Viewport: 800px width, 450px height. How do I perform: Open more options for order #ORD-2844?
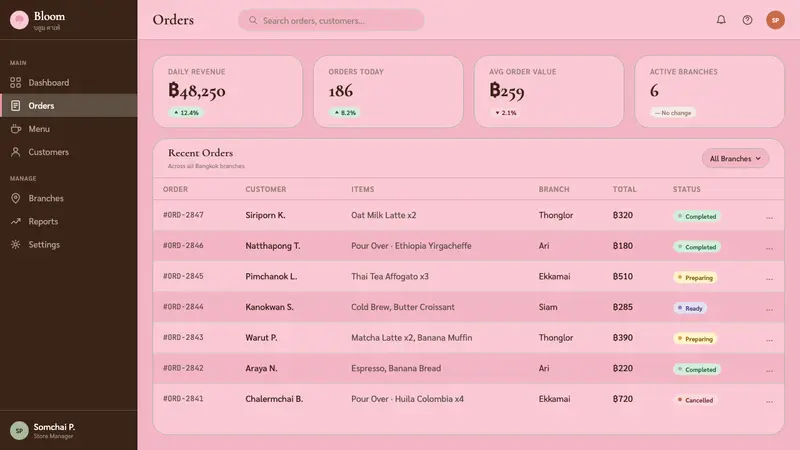click(769, 310)
